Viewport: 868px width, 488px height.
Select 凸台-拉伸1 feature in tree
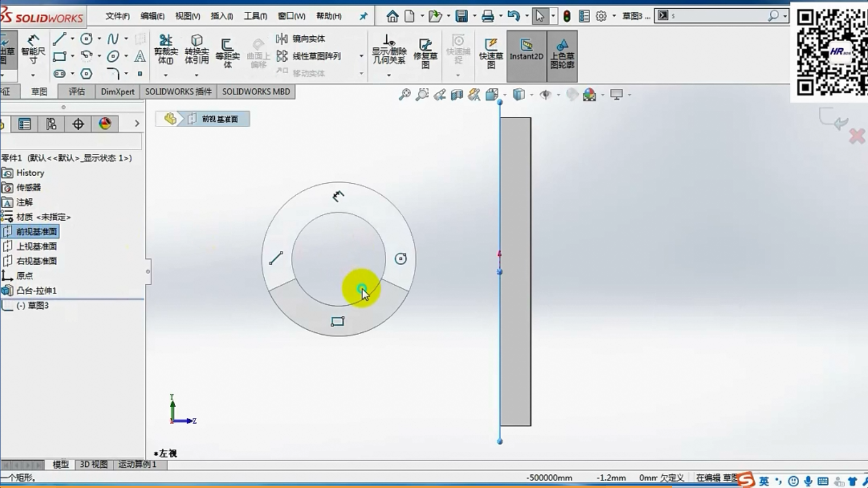point(36,291)
